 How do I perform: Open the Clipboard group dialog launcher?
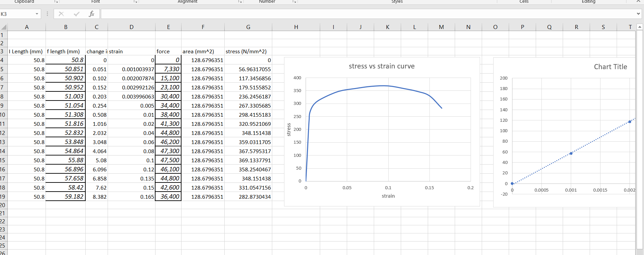(56, 2)
